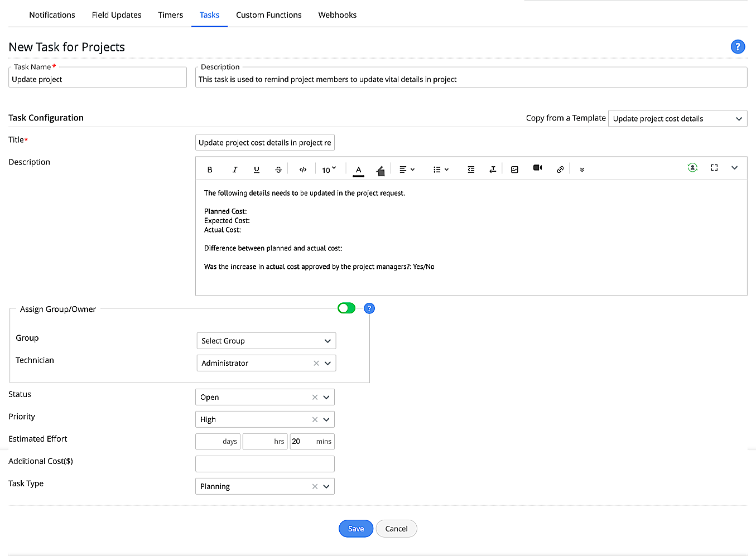Insert an image into the description

coord(514,169)
